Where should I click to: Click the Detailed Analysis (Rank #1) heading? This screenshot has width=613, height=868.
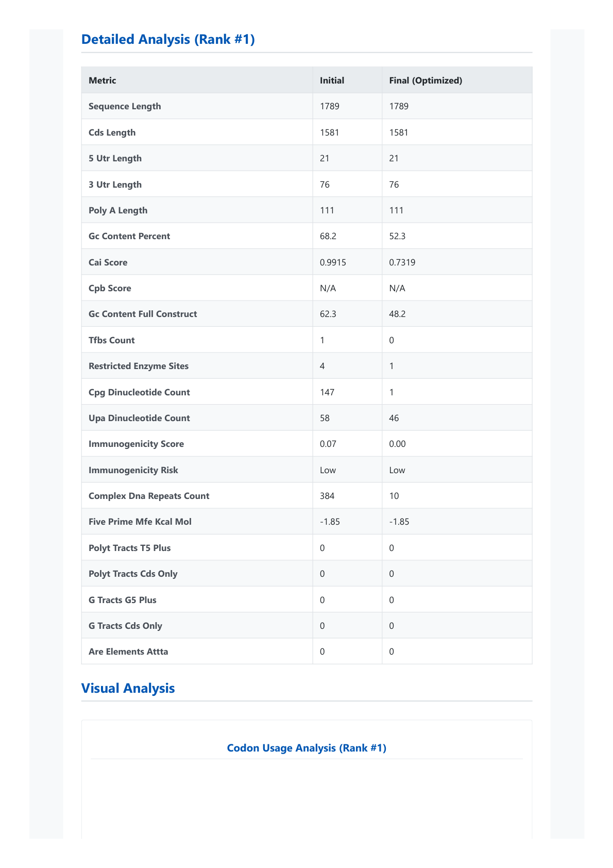tap(168, 40)
